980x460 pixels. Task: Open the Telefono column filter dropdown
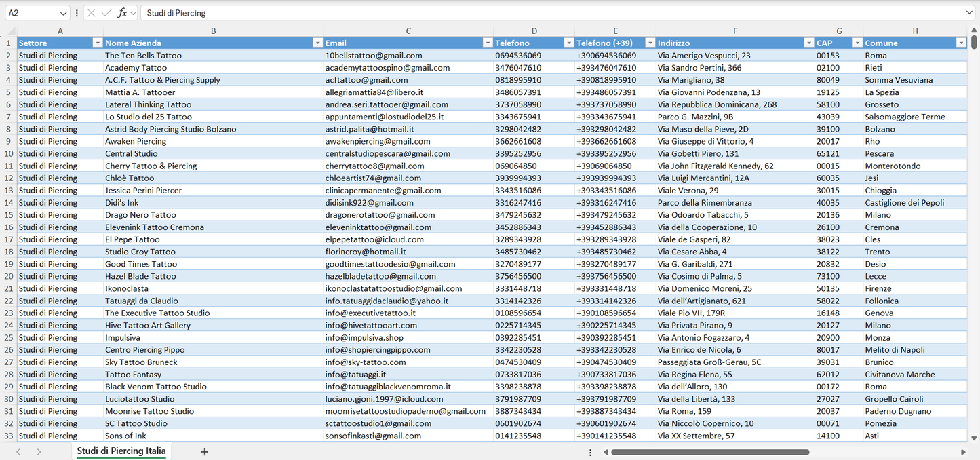(x=569, y=43)
